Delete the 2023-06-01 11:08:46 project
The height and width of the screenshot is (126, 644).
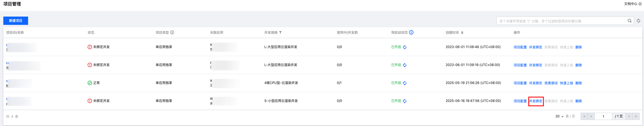click(579, 47)
